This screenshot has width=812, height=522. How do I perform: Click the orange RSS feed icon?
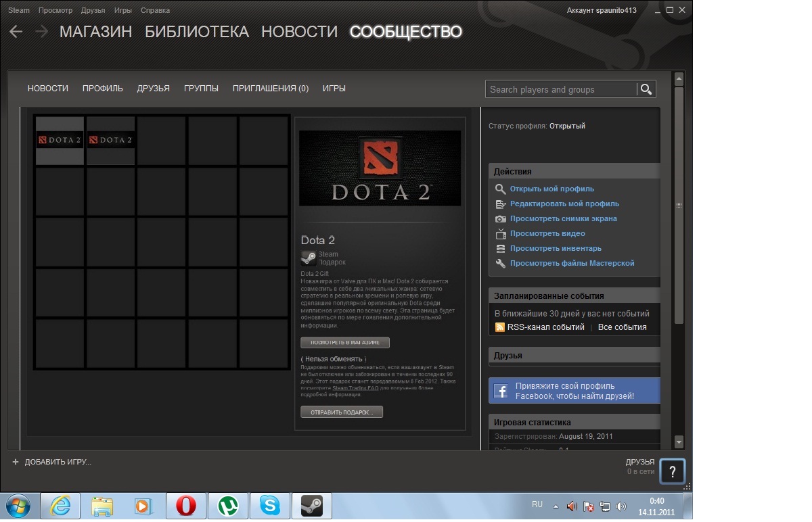pyautogui.click(x=500, y=327)
